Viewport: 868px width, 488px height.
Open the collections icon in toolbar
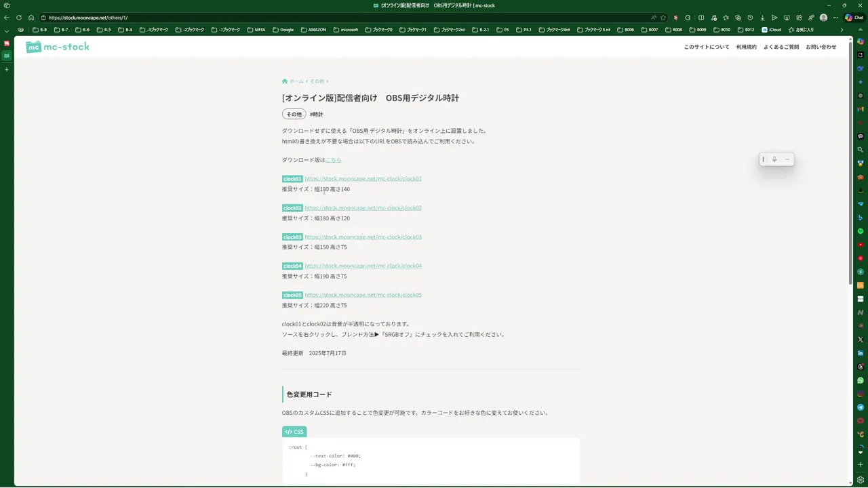coord(738,18)
